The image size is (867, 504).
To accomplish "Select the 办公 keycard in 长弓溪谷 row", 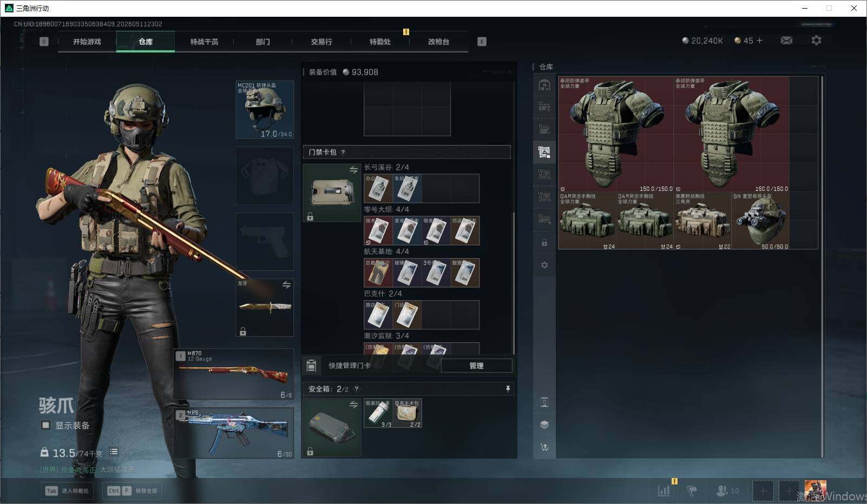I will [378, 188].
